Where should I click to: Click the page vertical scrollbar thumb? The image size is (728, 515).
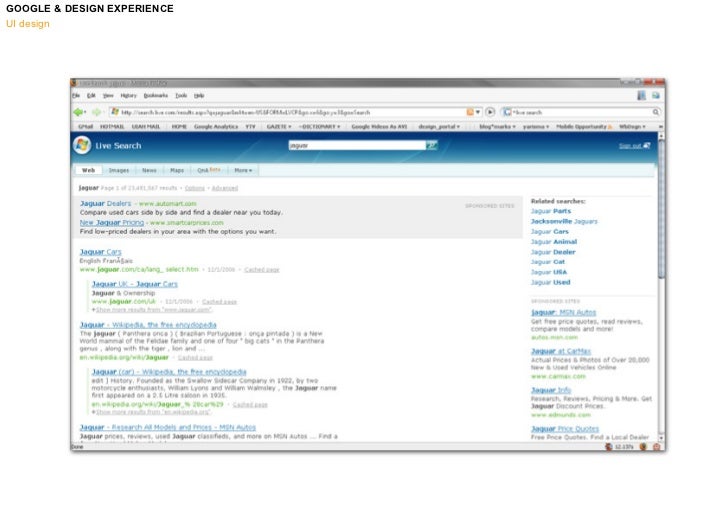[x=661, y=209]
